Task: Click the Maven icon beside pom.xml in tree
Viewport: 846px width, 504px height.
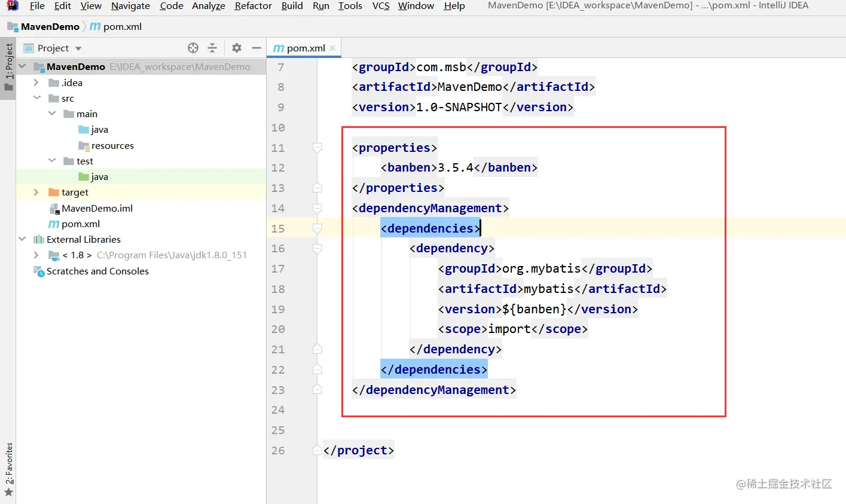Action: 54,224
